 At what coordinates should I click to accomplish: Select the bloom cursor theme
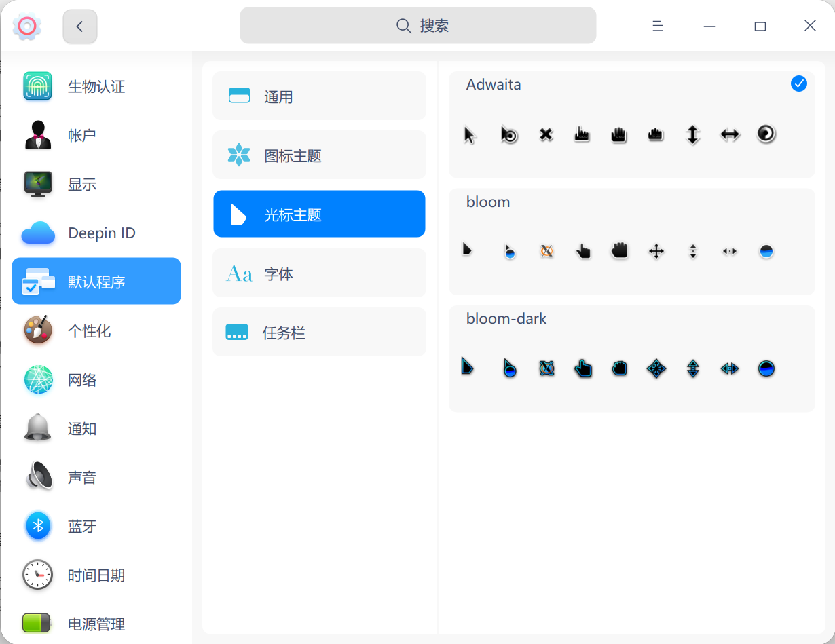pos(631,242)
